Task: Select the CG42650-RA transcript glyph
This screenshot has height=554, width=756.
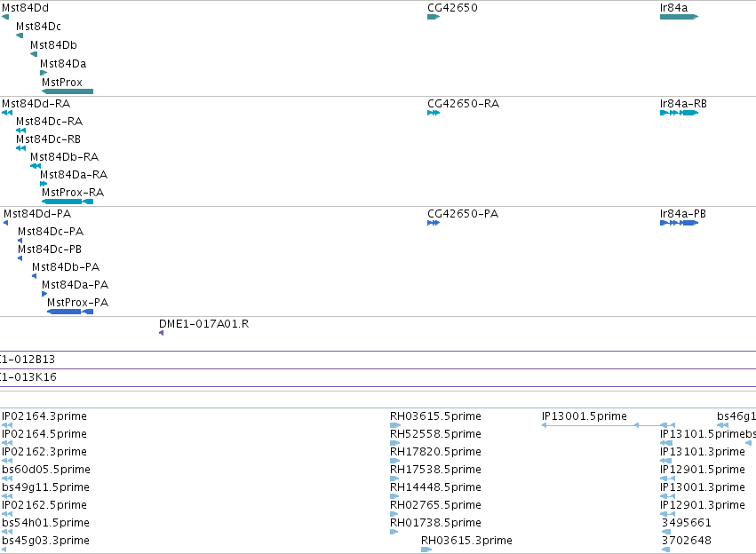Action: pyautogui.click(x=434, y=113)
